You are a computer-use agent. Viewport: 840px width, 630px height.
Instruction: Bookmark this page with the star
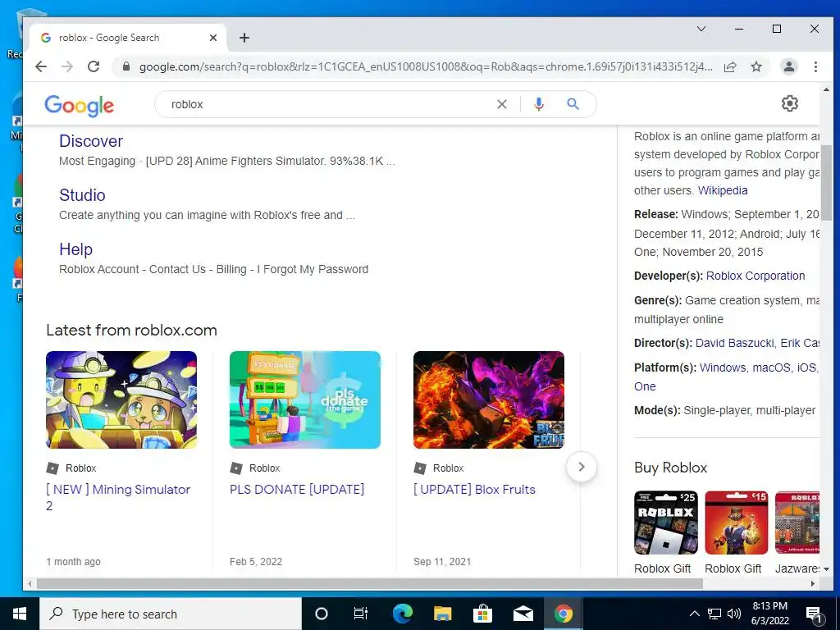(756, 66)
